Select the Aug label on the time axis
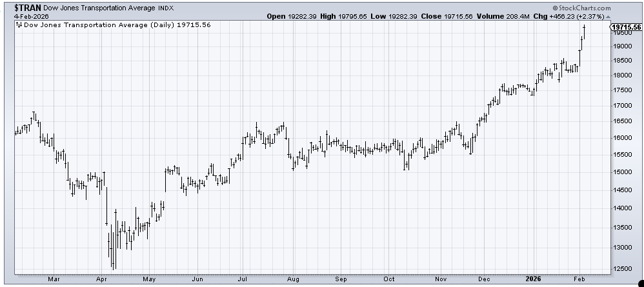Viewport: 644px width, 287px height. click(x=294, y=279)
